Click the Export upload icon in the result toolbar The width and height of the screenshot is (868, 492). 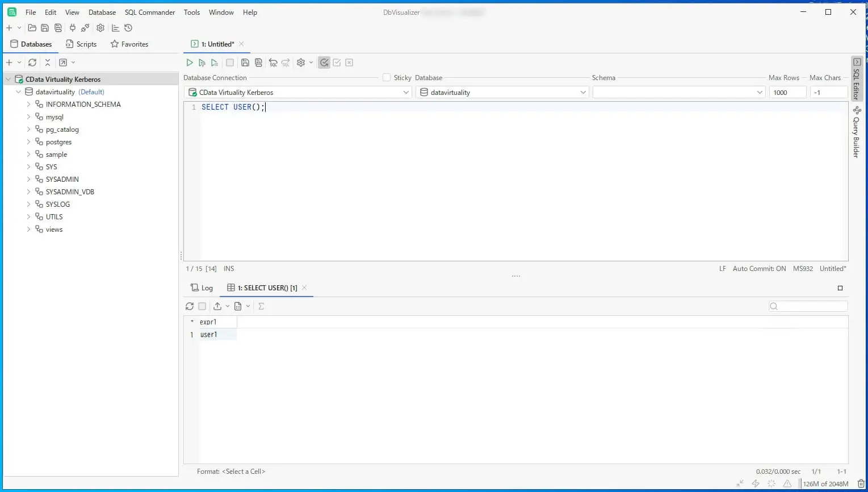tap(217, 306)
